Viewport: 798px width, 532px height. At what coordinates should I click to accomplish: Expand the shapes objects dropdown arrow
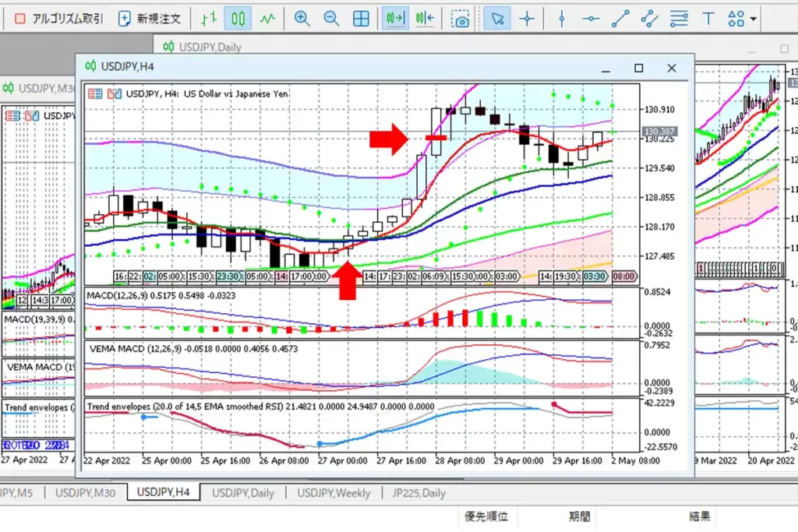[753, 19]
